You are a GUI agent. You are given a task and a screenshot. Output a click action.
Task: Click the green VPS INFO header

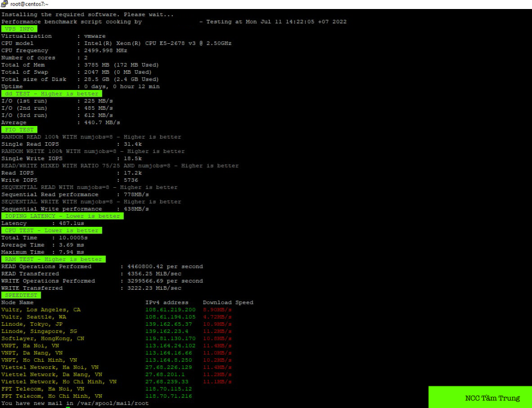(x=19, y=29)
